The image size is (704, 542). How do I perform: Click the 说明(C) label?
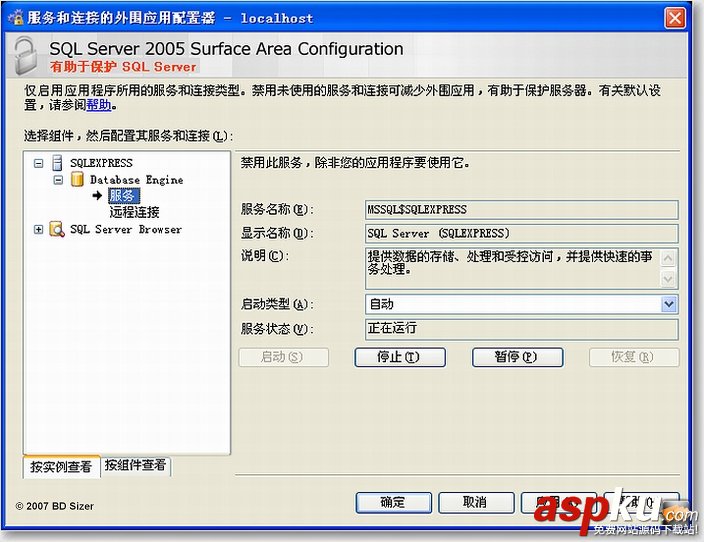click(265, 256)
